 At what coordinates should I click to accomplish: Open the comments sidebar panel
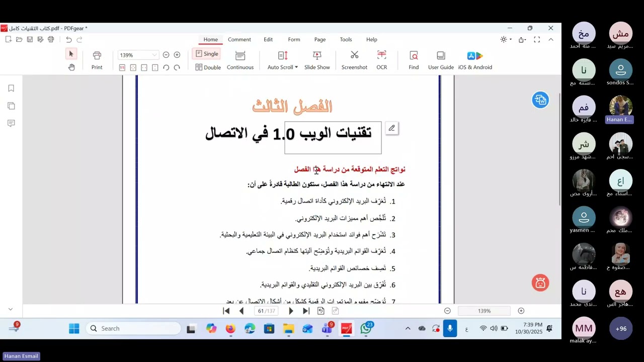tap(11, 123)
